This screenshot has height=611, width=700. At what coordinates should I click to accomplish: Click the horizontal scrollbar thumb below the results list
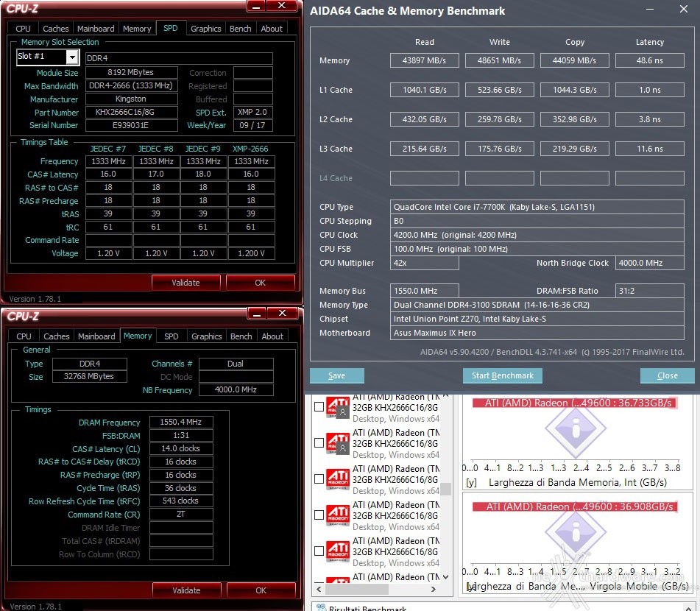tap(357, 589)
